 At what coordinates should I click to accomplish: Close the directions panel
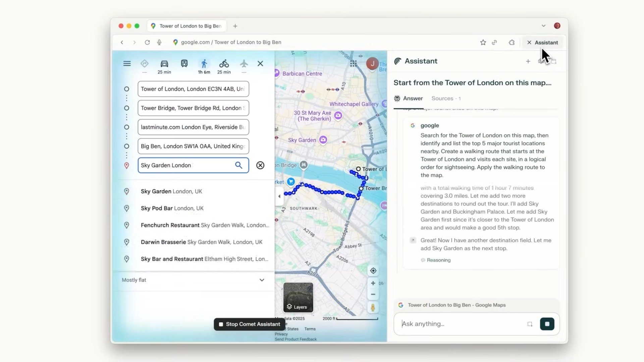pos(260,63)
